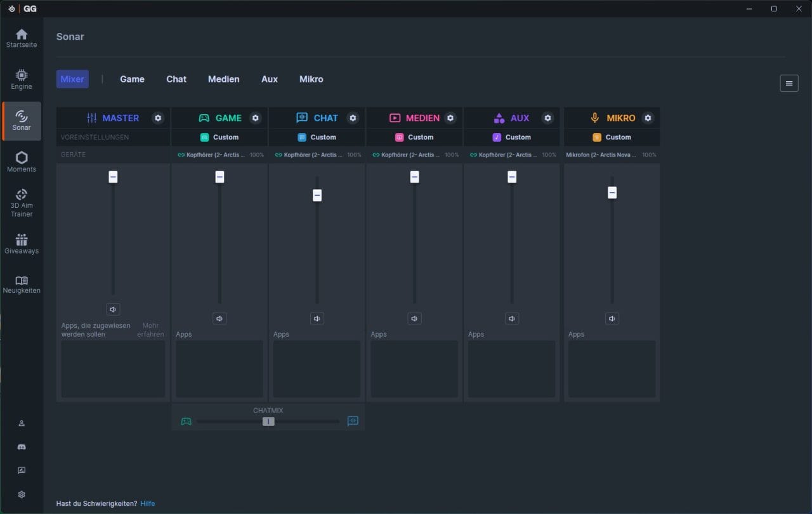The height and width of the screenshot is (514, 812).
Task: Open the settings gear at bottom left
Action: 22,494
